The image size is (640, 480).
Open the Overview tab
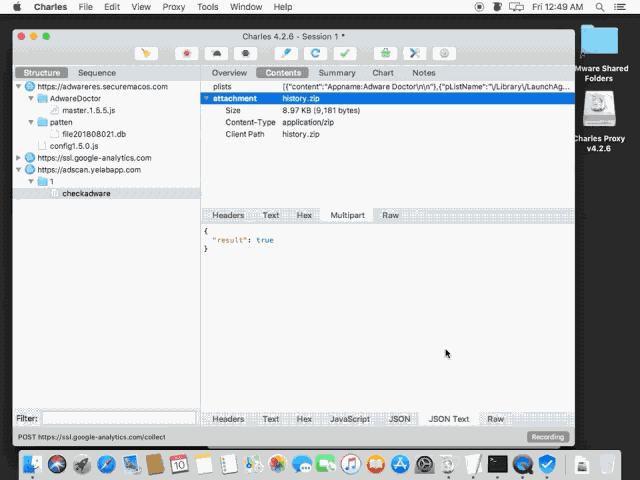point(229,73)
